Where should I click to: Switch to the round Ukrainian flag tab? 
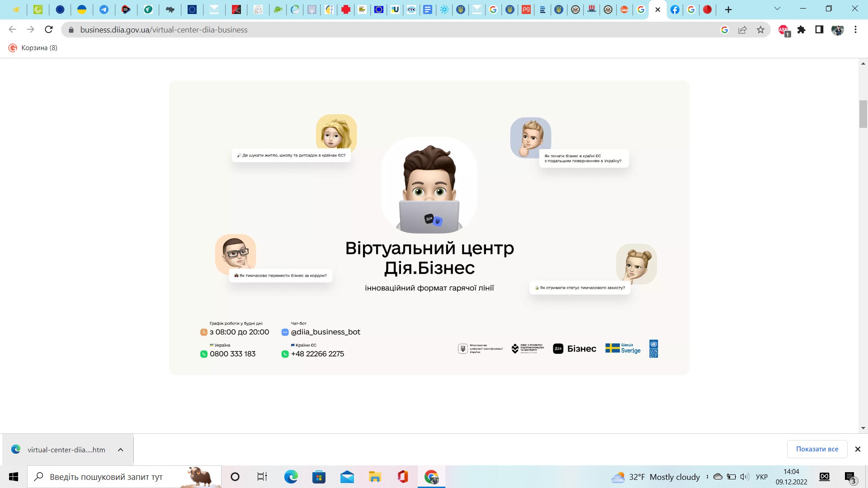point(82,9)
